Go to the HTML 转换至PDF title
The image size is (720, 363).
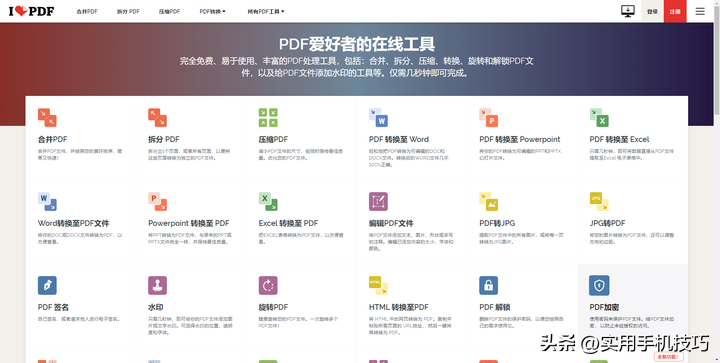(x=399, y=307)
